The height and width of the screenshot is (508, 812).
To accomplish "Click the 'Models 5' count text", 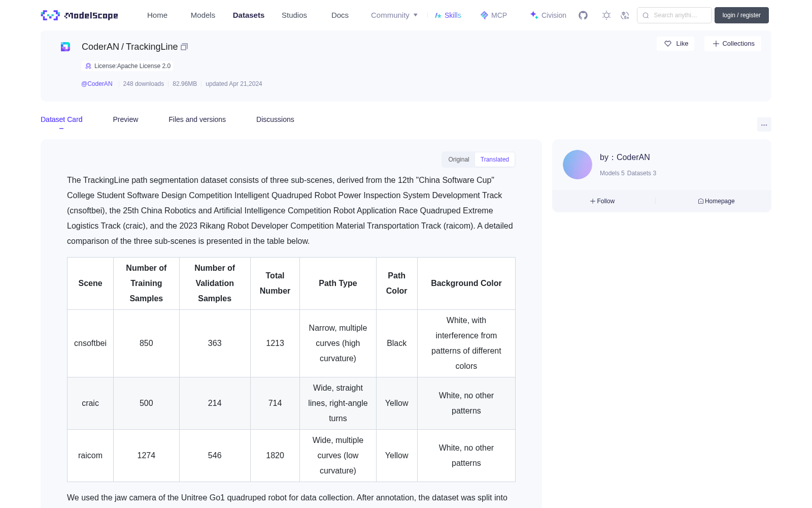I will tap(612, 173).
